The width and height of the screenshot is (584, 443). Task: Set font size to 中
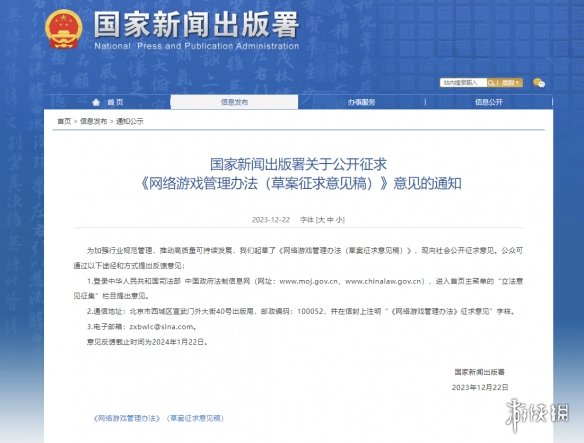click(330, 220)
